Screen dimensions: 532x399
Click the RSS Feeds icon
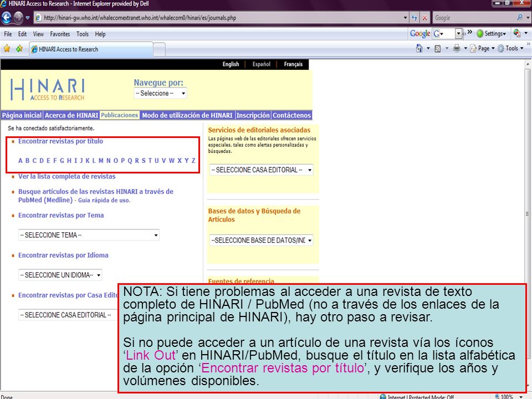coord(438,49)
